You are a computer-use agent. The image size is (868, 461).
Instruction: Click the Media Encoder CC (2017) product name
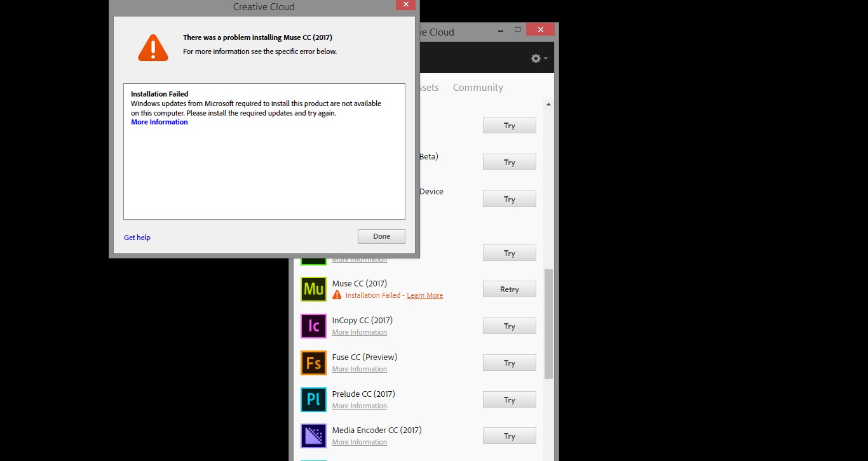tap(377, 430)
